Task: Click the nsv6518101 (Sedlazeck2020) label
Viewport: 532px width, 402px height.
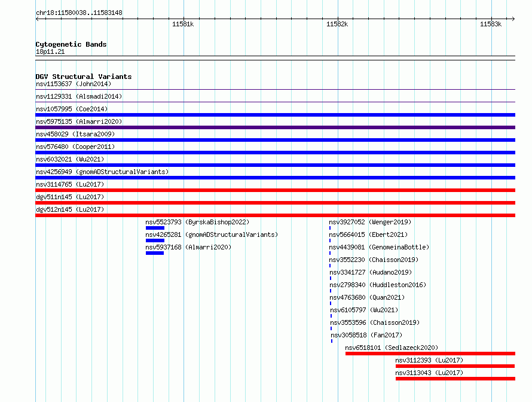Action: point(392,348)
